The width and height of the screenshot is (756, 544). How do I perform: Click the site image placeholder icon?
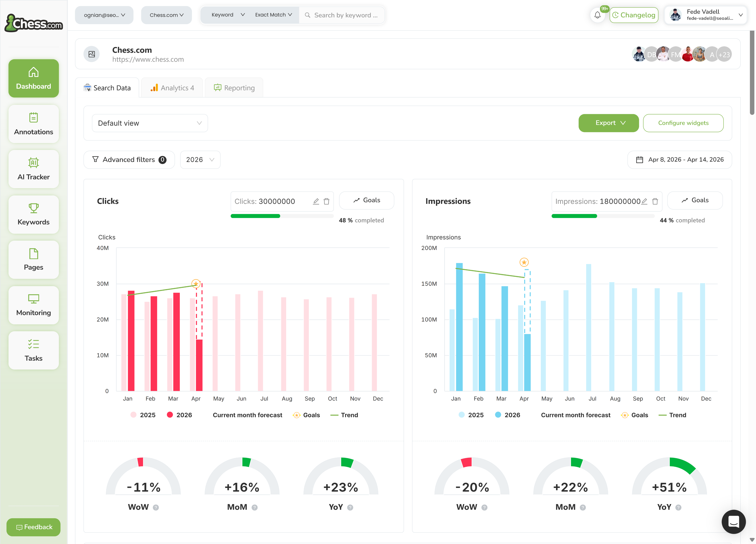[92, 54]
